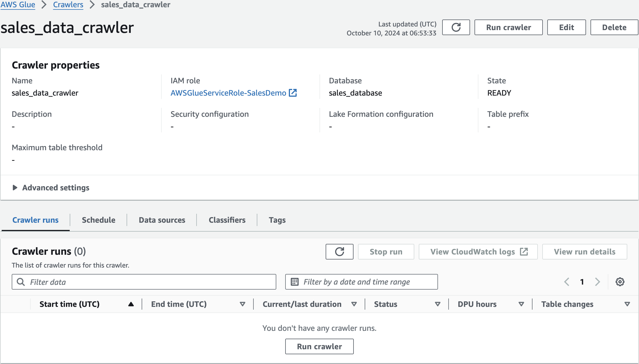Sort by Status column arrow
This screenshot has height=364, width=639.
(x=437, y=304)
